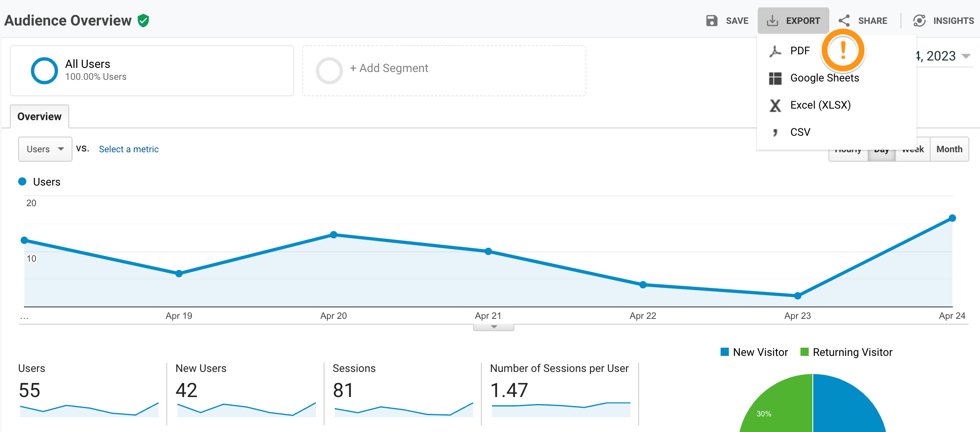
Task: Click the New Visitor legend label
Action: coord(761,352)
